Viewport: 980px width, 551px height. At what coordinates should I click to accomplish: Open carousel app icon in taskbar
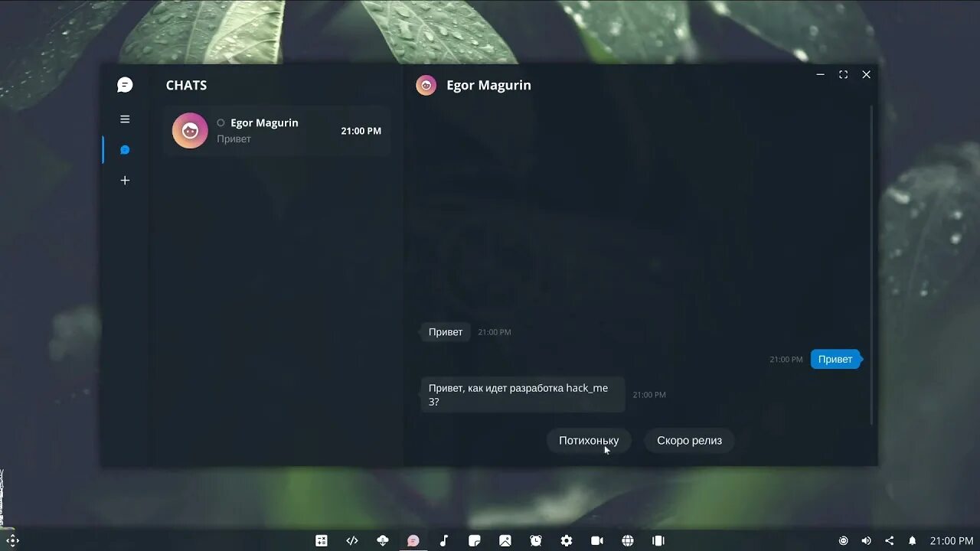pos(658,540)
